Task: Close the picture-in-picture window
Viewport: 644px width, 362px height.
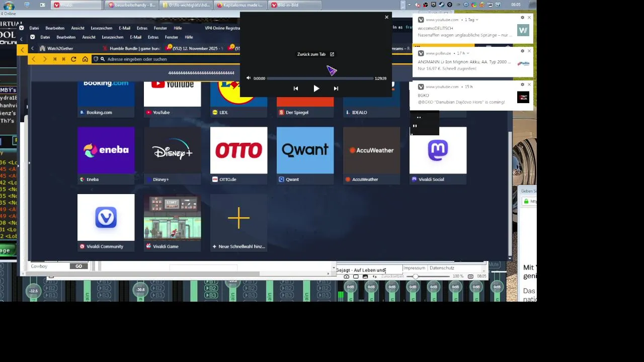Action: pos(386,17)
